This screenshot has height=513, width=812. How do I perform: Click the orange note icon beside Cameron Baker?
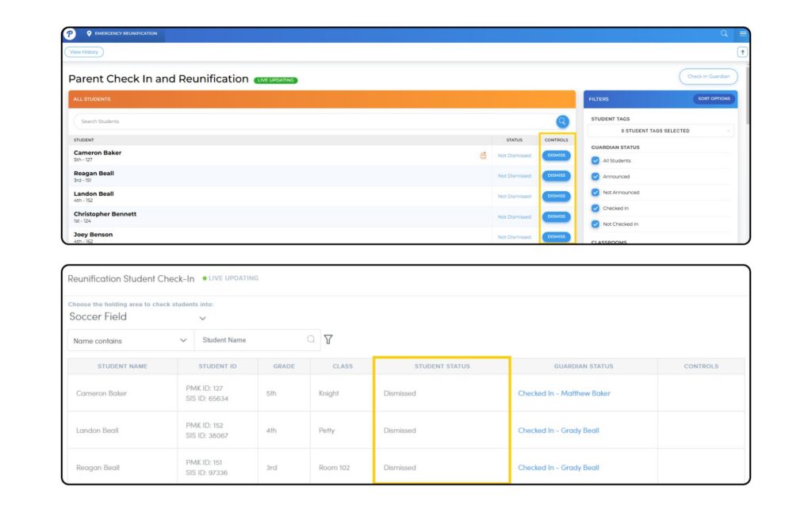coord(483,155)
